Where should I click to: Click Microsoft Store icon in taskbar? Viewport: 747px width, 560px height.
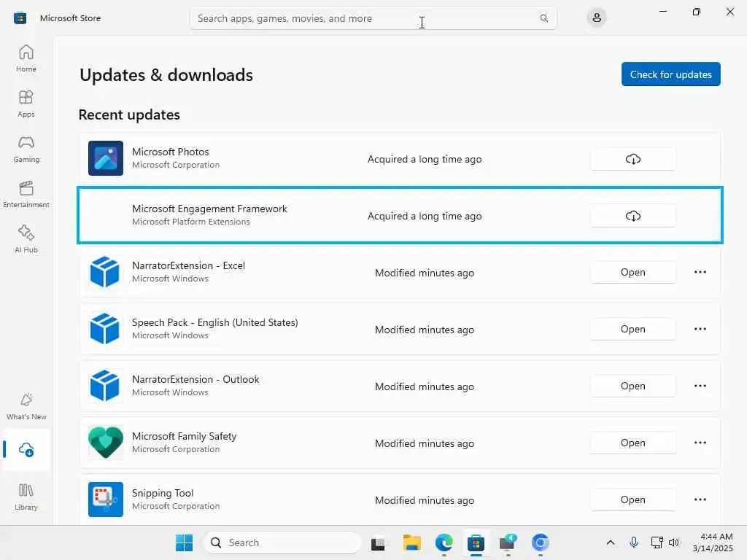coord(476,542)
